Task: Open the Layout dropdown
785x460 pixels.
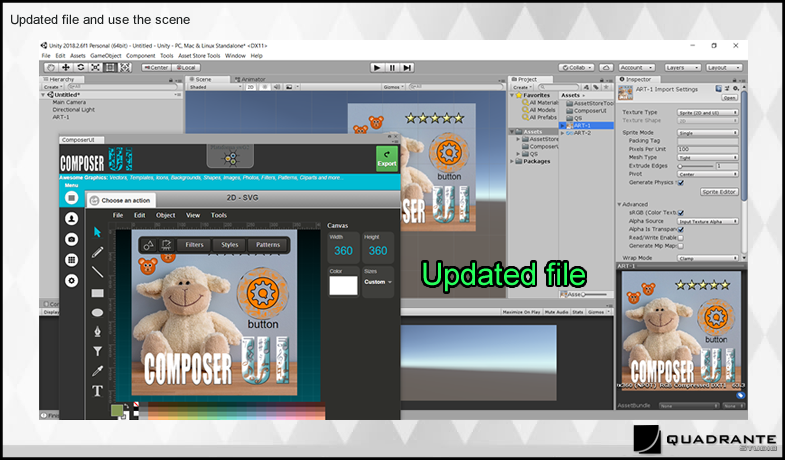Action: [x=724, y=68]
